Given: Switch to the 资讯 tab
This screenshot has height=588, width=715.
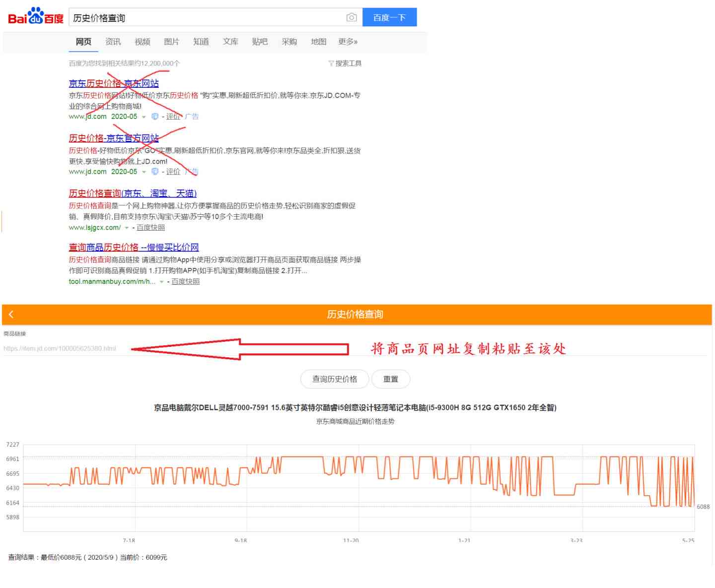Looking at the screenshot, I should point(113,42).
